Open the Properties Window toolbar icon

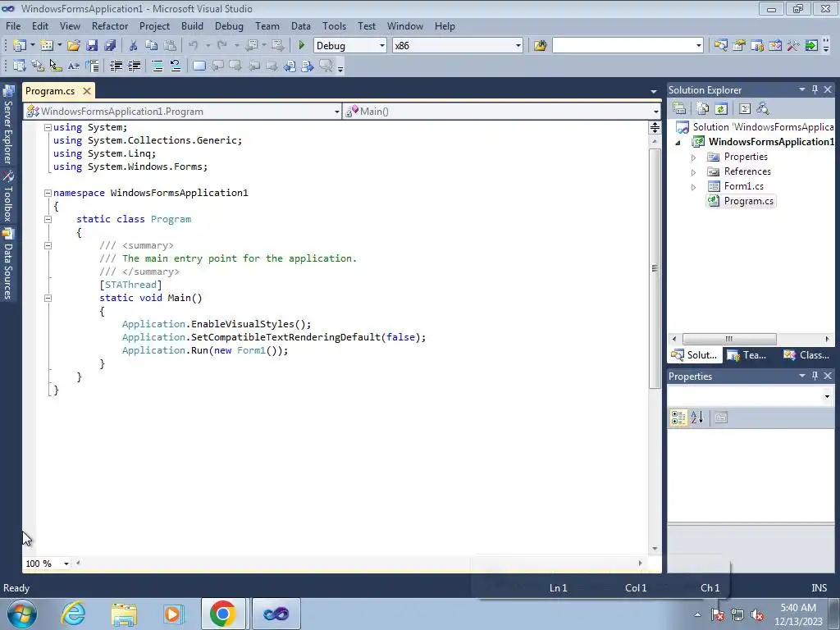point(739,46)
